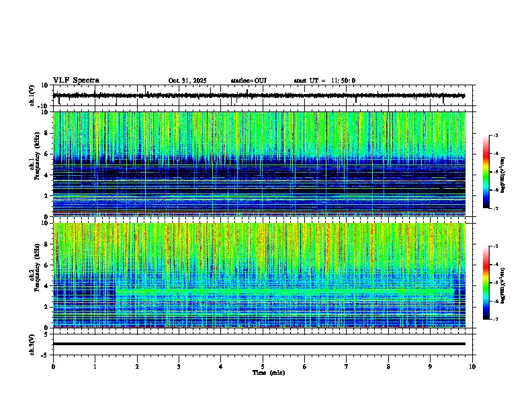532x411 pixels.
Task: Click time axis tick label "3"
Action: (x=179, y=367)
